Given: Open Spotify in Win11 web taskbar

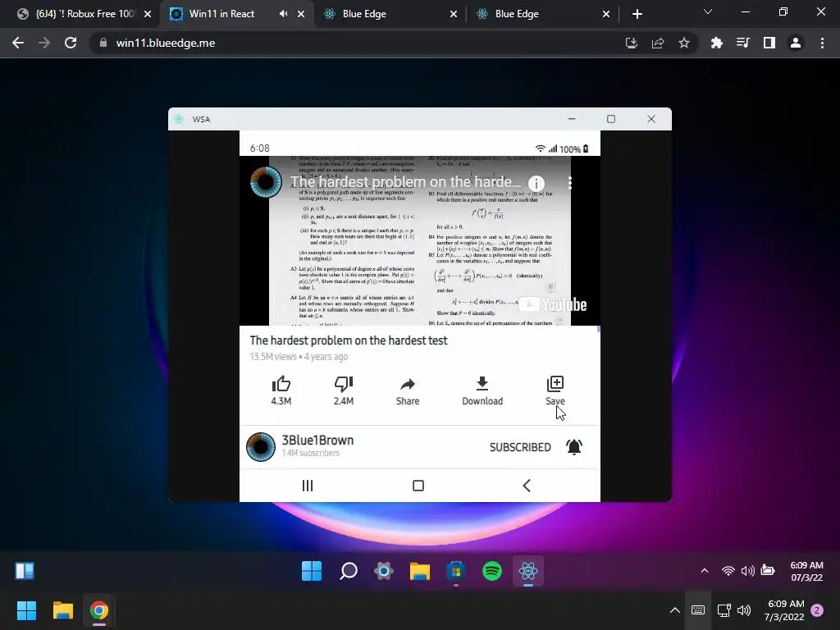Looking at the screenshot, I should (x=492, y=571).
